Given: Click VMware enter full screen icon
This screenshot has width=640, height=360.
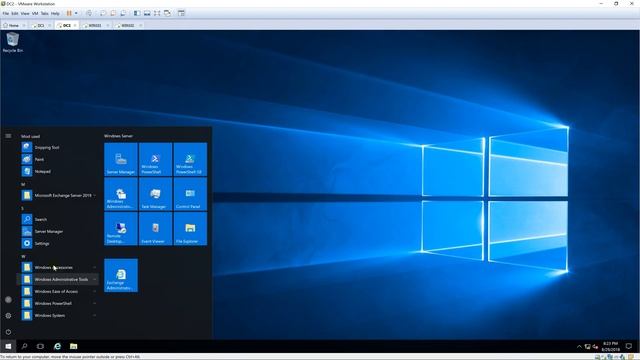Looking at the screenshot, I should click(157, 13).
